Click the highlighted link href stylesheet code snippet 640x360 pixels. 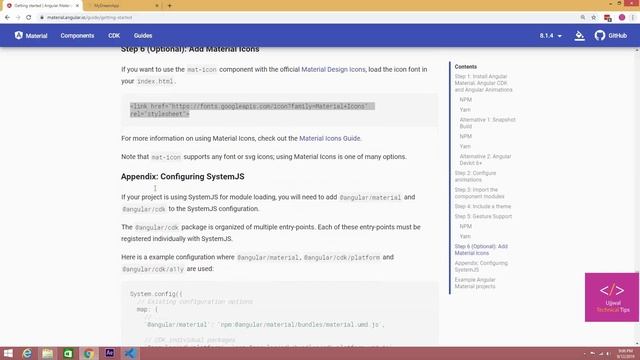coord(252,110)
